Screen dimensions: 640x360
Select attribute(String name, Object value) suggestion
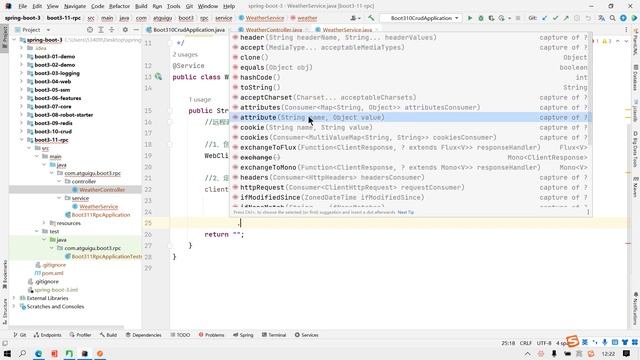click(x=410, y=117)
